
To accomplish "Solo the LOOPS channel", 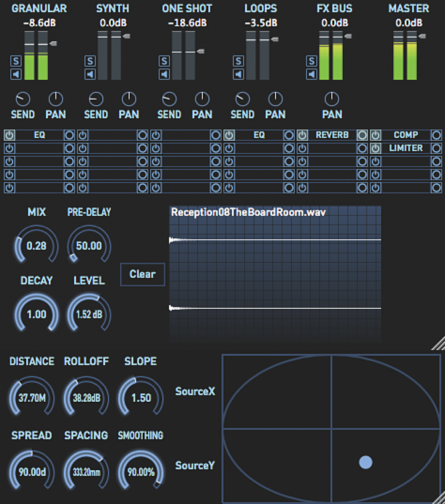I will coord(238,61).
